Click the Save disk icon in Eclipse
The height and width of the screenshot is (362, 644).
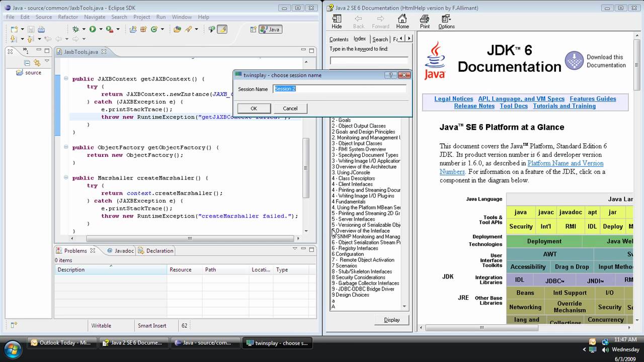(31, 29)
